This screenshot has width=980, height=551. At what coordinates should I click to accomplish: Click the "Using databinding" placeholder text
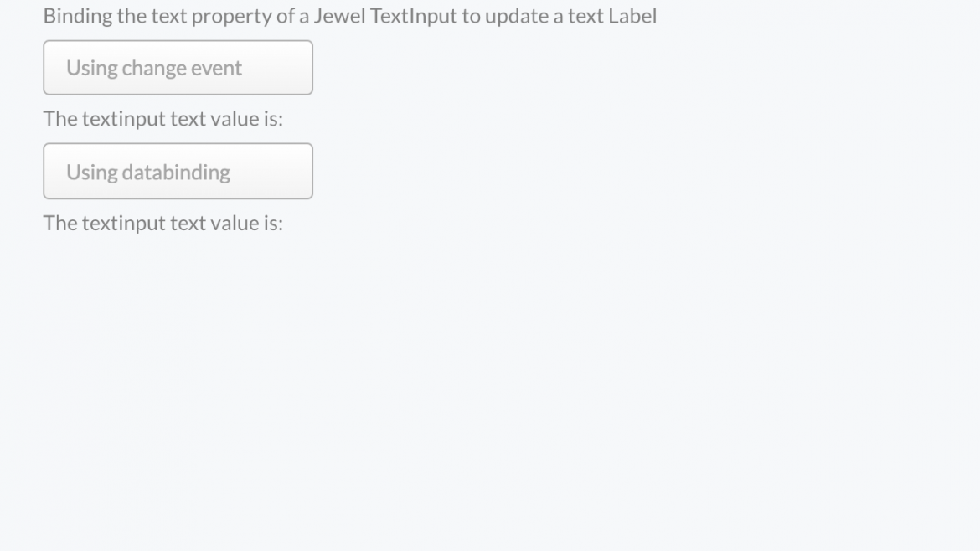(148, 172)
